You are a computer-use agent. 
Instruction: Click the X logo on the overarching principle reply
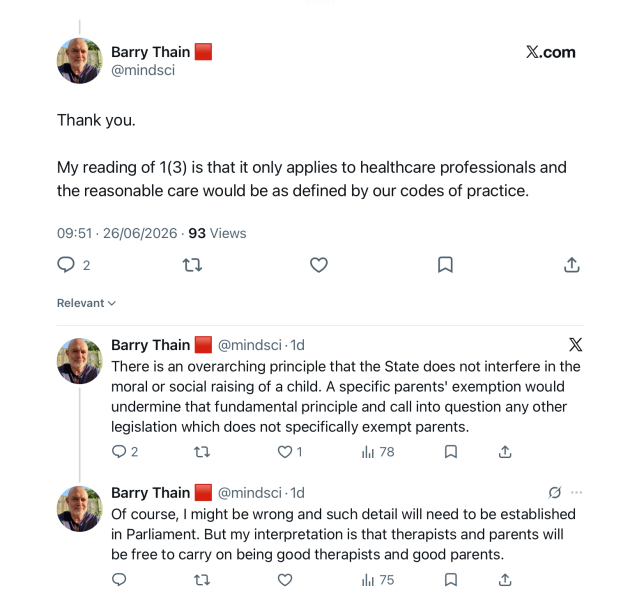(575, 345)
